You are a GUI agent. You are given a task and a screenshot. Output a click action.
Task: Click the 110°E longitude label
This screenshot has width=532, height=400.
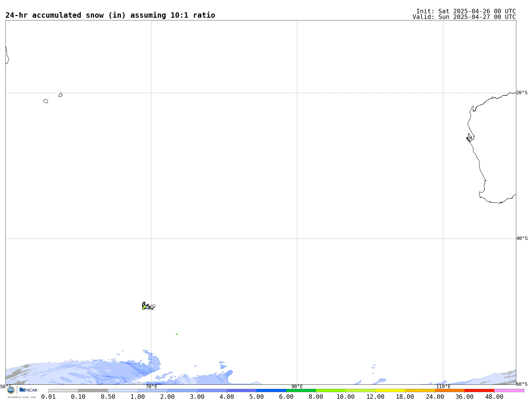[x=443, y=386]
